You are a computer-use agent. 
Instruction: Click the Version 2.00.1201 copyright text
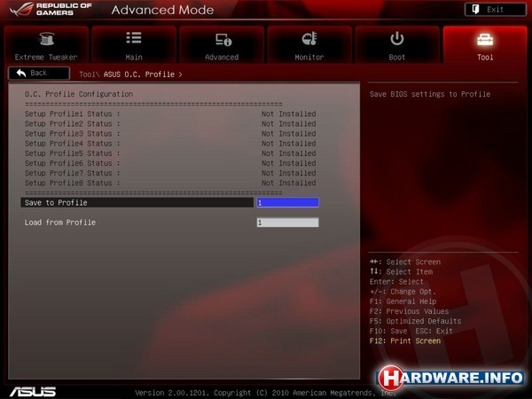(x=265, y=393)
